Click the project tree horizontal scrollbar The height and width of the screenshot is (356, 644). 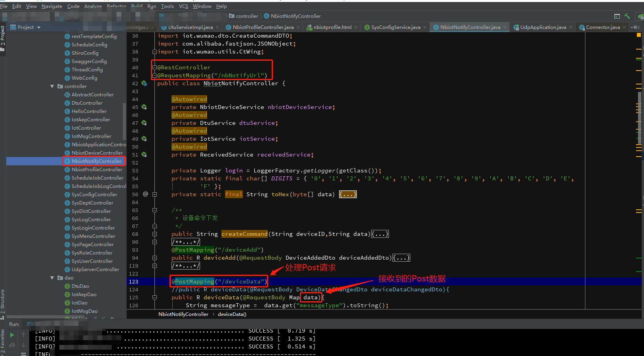pyautogui.click(x=46, y=317)
